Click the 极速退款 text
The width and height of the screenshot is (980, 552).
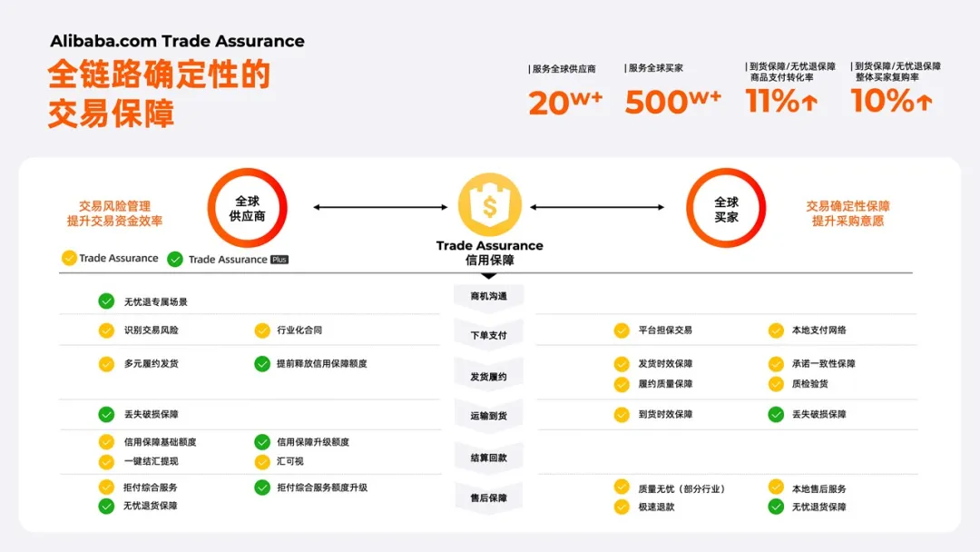pyautogui.click(x=656, y=507)
